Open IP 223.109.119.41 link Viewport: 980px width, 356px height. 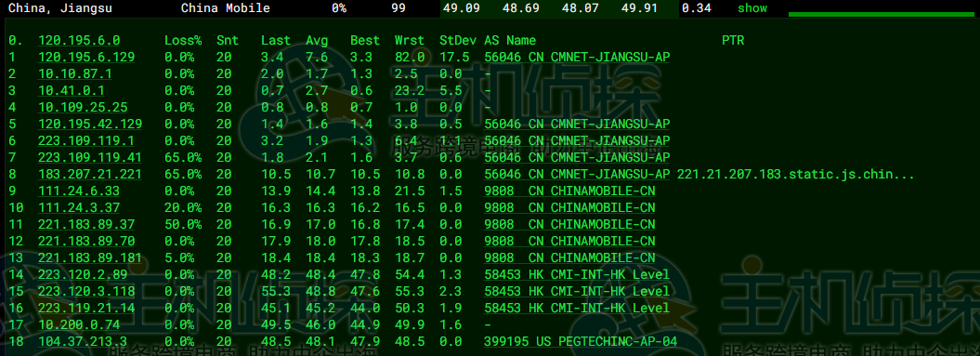click(90, 157)
